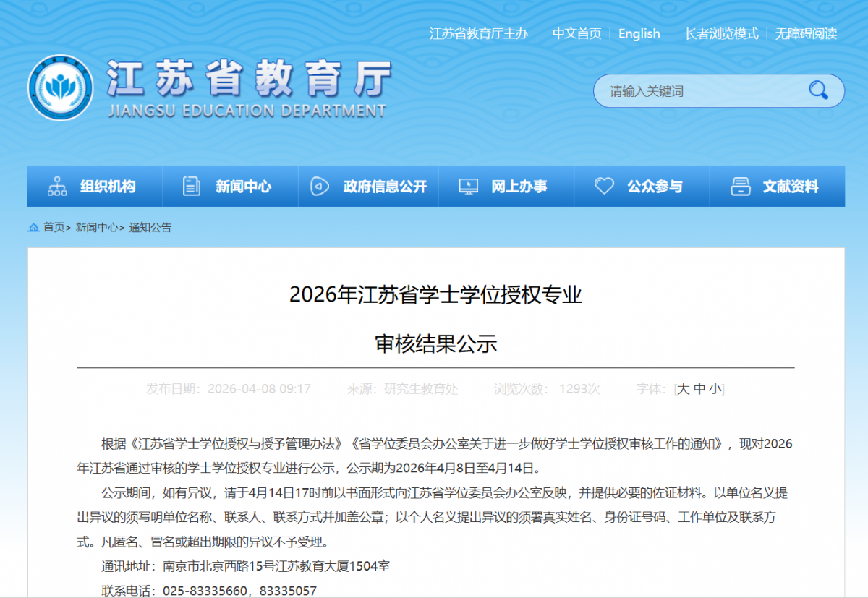Open the 中文首页 link

[576, 33]
